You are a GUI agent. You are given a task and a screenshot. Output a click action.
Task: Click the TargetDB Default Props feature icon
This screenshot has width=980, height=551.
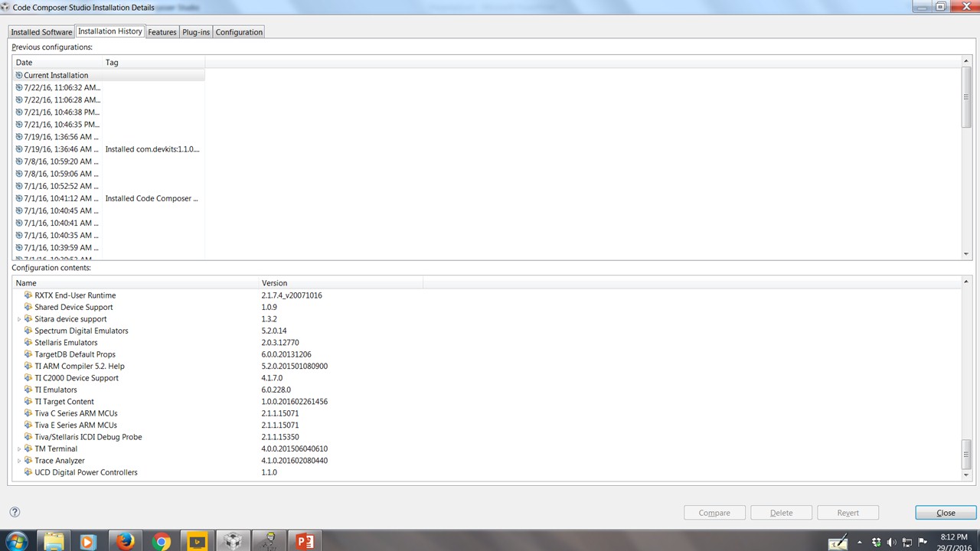pyautogui.click(x=28, y=354)
